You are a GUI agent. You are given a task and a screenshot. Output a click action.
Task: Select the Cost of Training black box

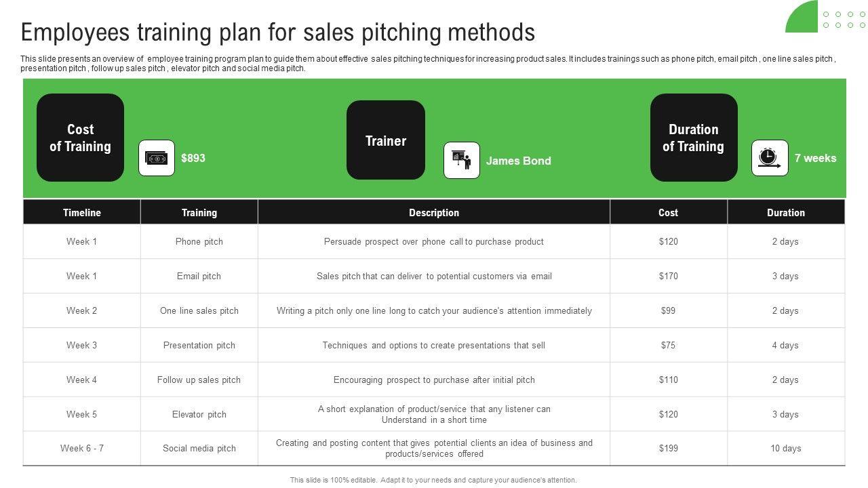click(x=80, y=138)
